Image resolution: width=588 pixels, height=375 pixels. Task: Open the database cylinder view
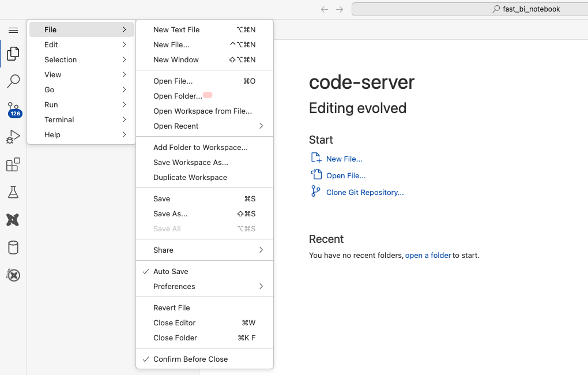click(x=13, y=247)
